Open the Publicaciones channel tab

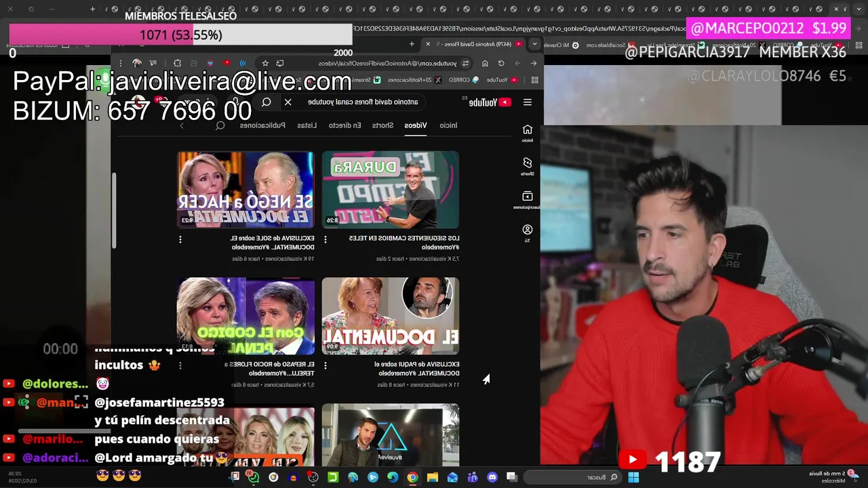[x=262, y=125]
